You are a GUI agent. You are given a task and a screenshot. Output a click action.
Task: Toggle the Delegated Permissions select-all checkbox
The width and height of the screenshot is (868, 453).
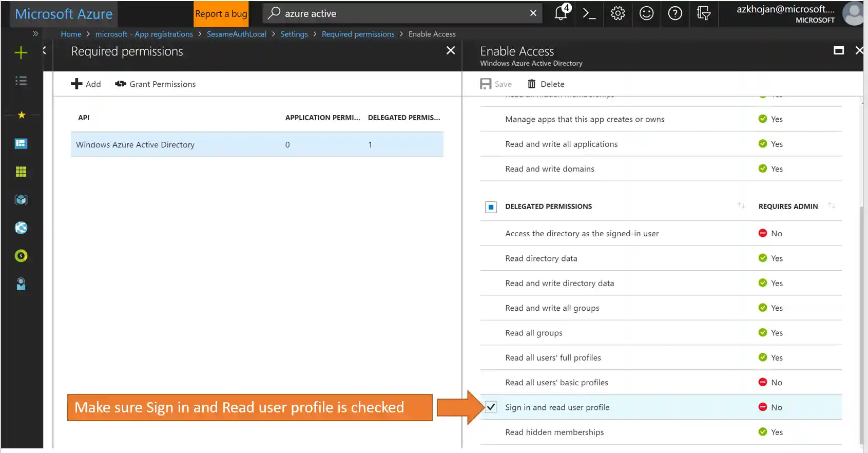[x=491, y=207]
